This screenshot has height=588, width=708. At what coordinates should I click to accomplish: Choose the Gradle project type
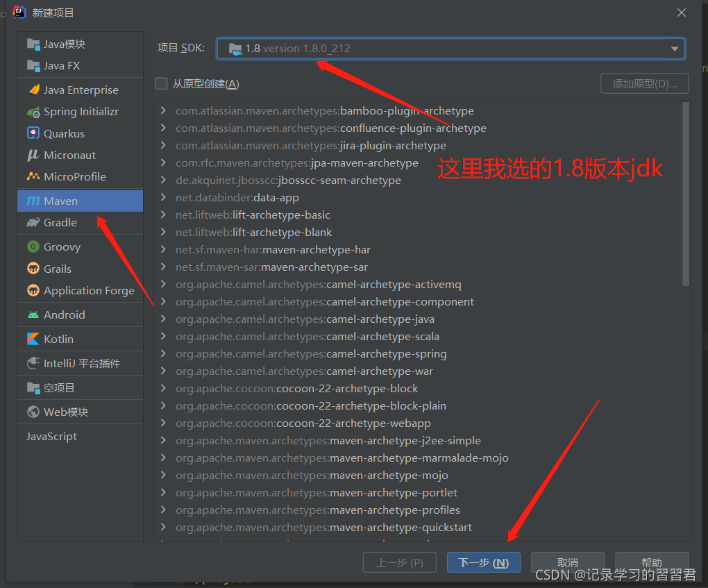[x=81, y=223]
